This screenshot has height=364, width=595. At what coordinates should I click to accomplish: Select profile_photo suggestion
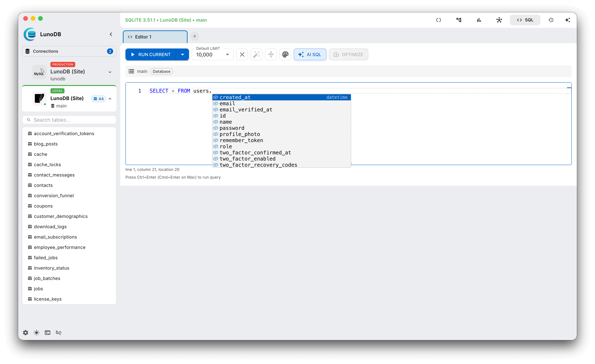pyautogui.click(x=281, y=134)
